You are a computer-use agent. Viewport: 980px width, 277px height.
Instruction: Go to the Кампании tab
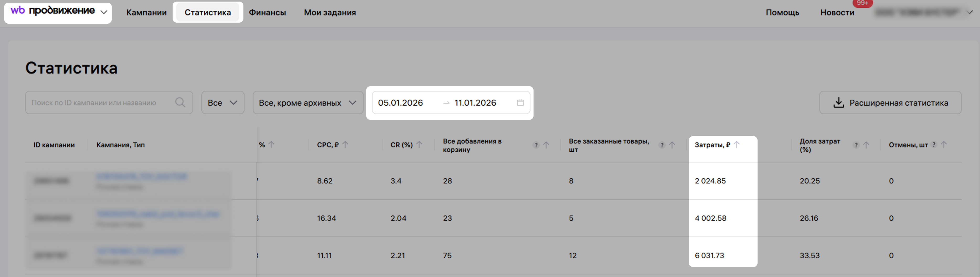(146, 13)
